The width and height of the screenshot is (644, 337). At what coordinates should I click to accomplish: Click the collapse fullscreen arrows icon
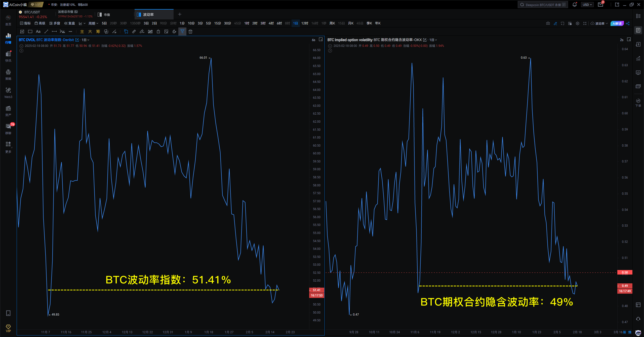tap(585, 23)
